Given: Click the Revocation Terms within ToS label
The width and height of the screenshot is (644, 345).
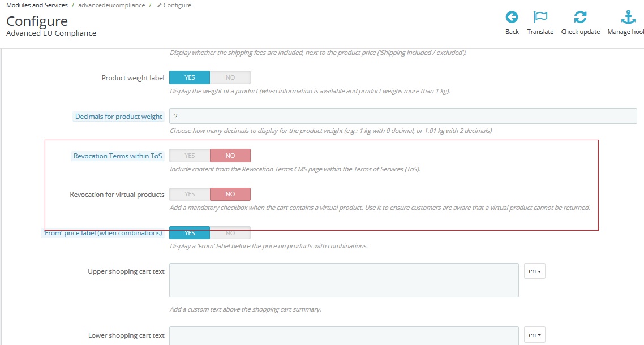Looking at the screenshot, I should [118, 156].
